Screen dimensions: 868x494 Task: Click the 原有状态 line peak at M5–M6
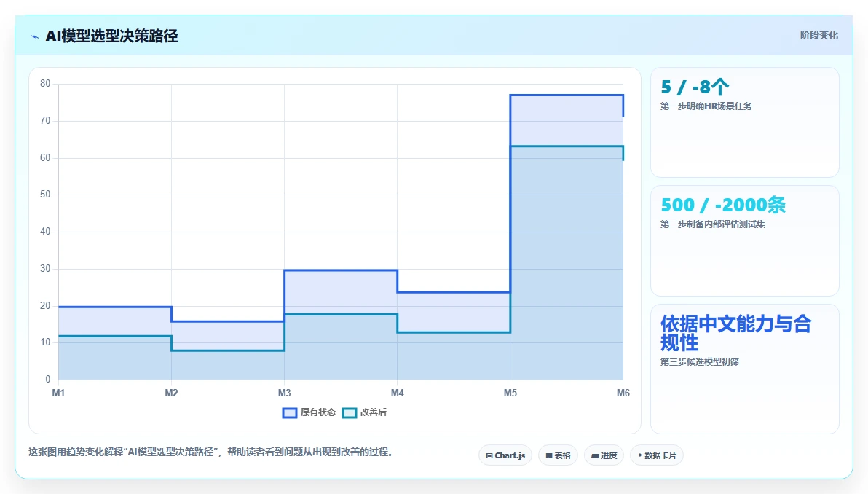[567, 95]
